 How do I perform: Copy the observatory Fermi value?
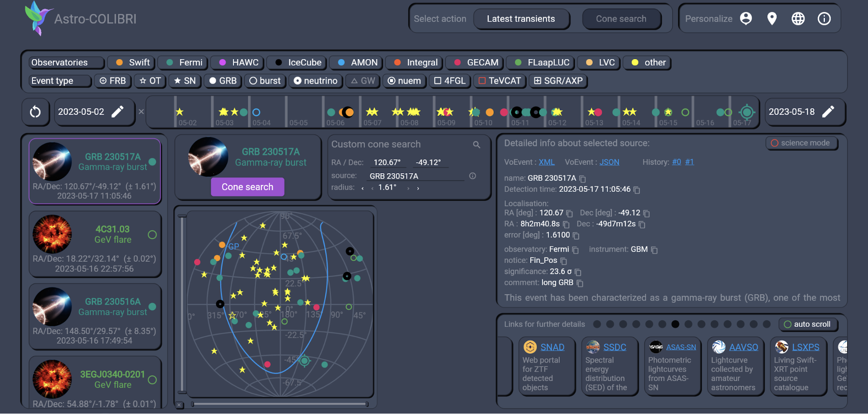[575, 250]
